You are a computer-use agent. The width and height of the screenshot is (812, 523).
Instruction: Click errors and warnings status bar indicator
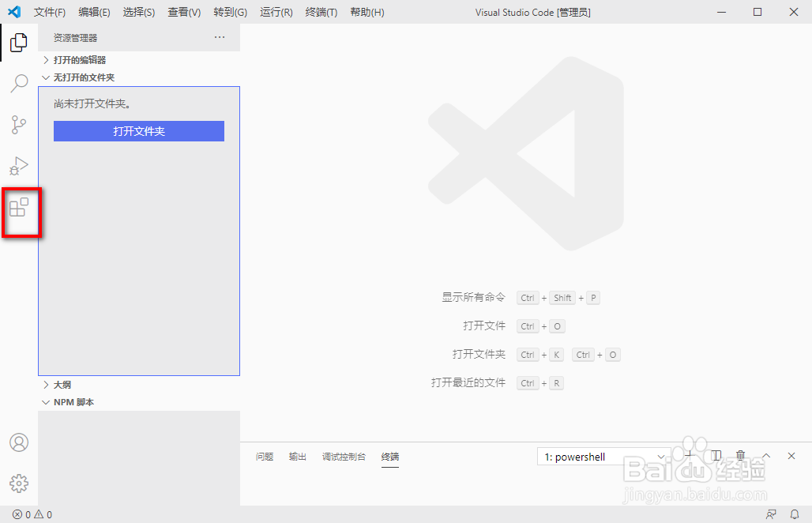click(32, 515)
